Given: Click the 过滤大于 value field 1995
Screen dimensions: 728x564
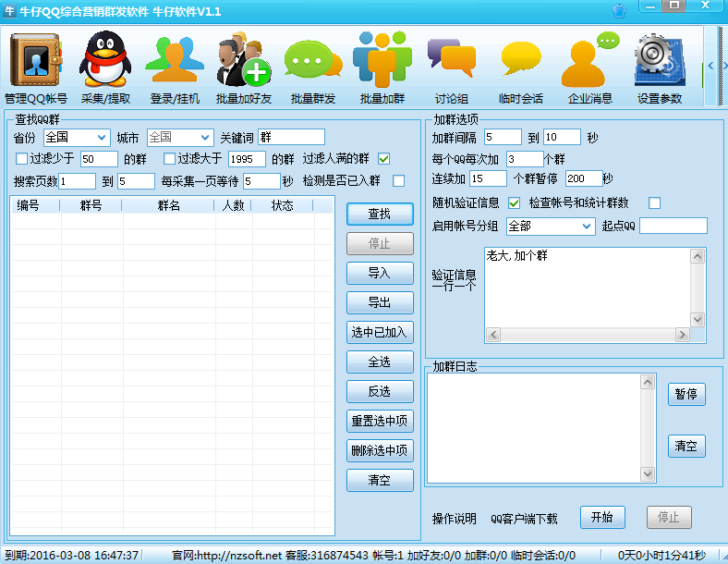Looking at the screenshot, I should click(x=247, y=159).
